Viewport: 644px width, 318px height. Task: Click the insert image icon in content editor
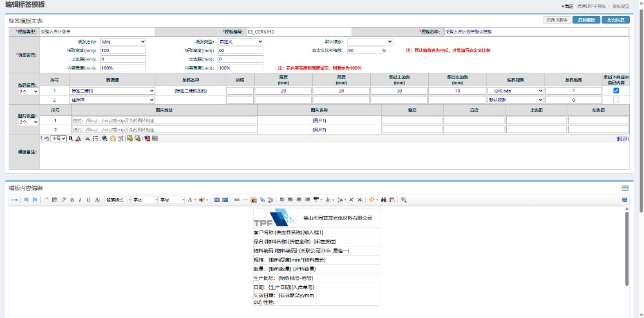click(x=253, y=200)
